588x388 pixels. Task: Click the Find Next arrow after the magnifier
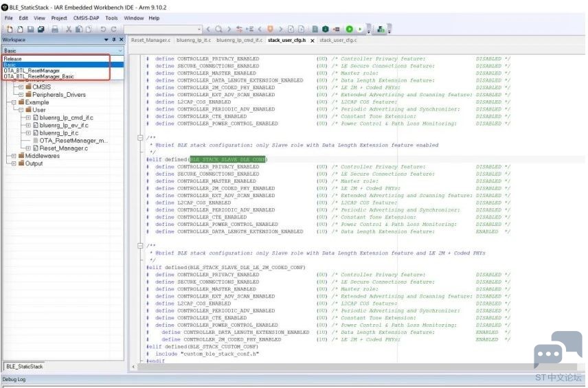click(228, 30)
